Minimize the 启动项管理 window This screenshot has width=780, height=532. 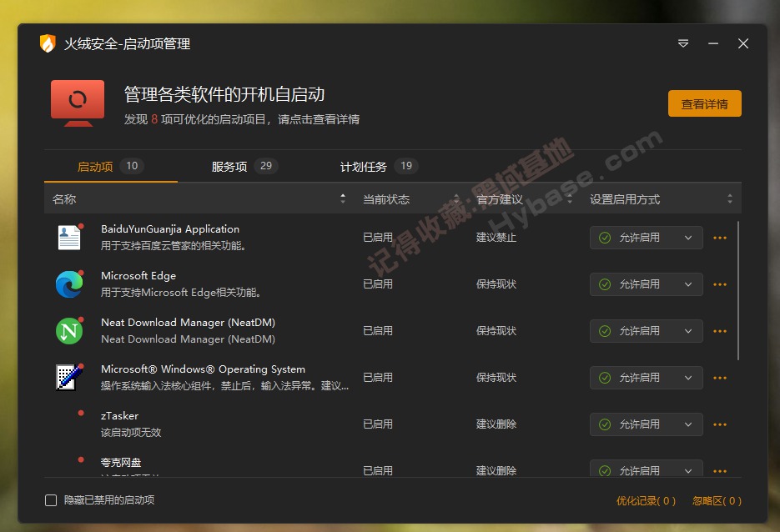point(712,43)
